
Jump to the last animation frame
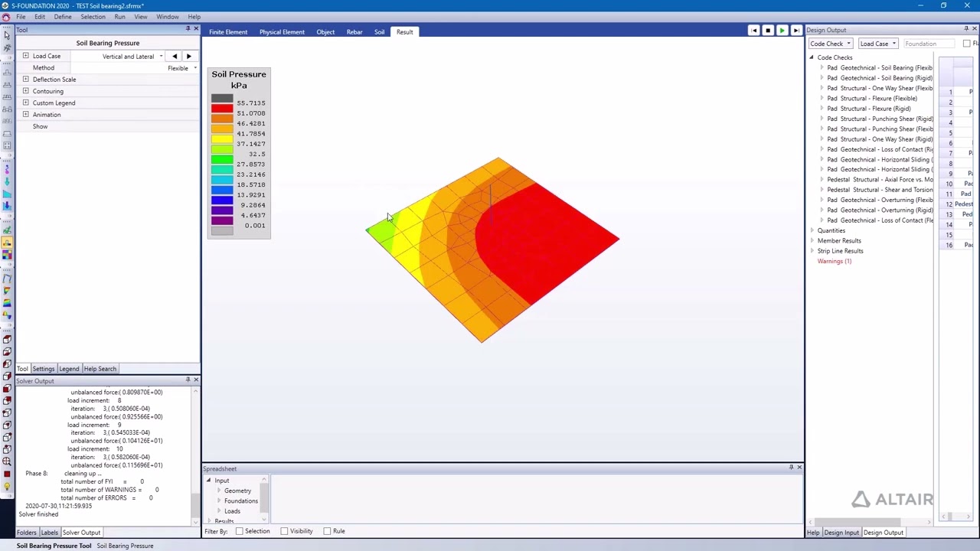(x=796, y=31)
